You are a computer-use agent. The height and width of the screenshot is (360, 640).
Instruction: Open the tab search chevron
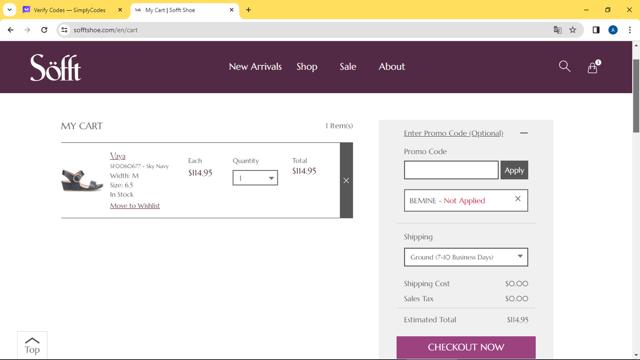9,10
